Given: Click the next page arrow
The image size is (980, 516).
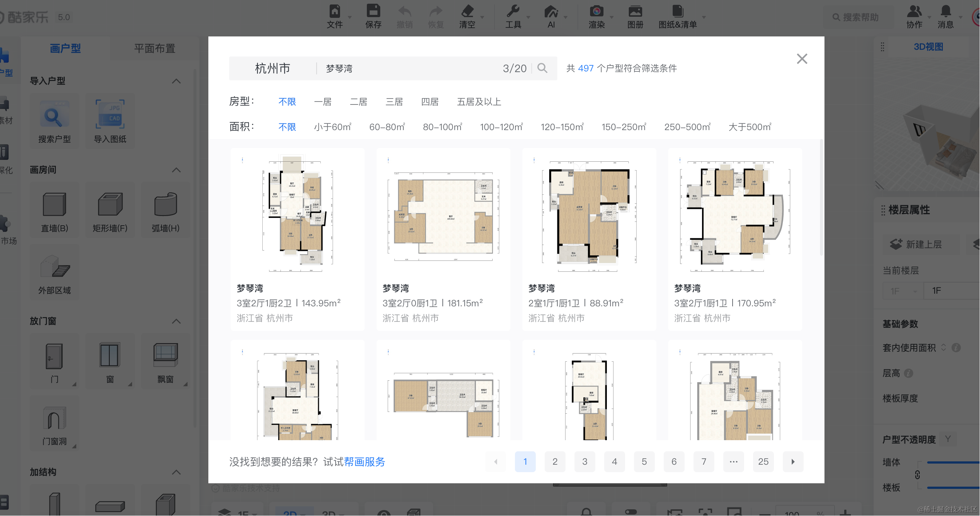Looking at the screenshot, I should 793,462.
